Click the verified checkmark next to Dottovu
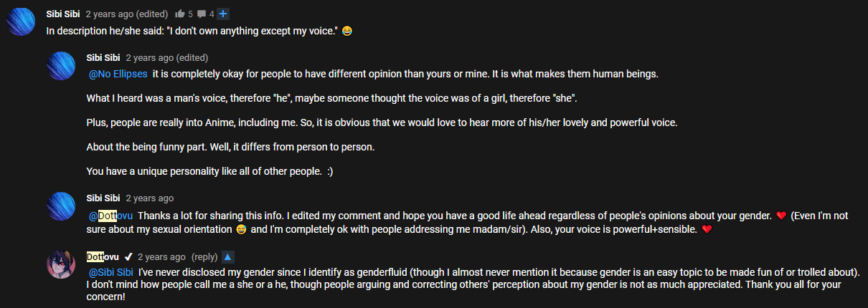The image size is (868, 308). click(128, 256)
